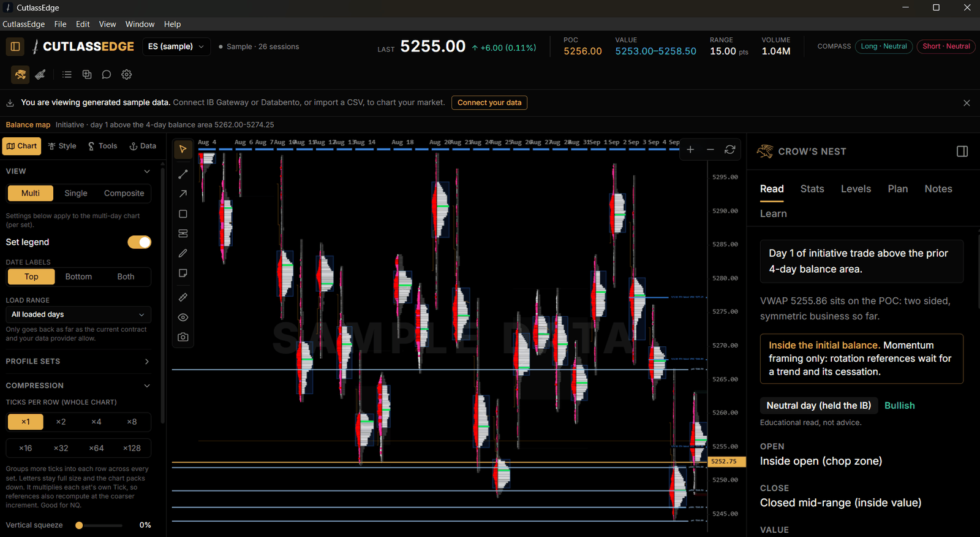
Task: Collapse the VIEW section chevron
Action: coord(147,171)
